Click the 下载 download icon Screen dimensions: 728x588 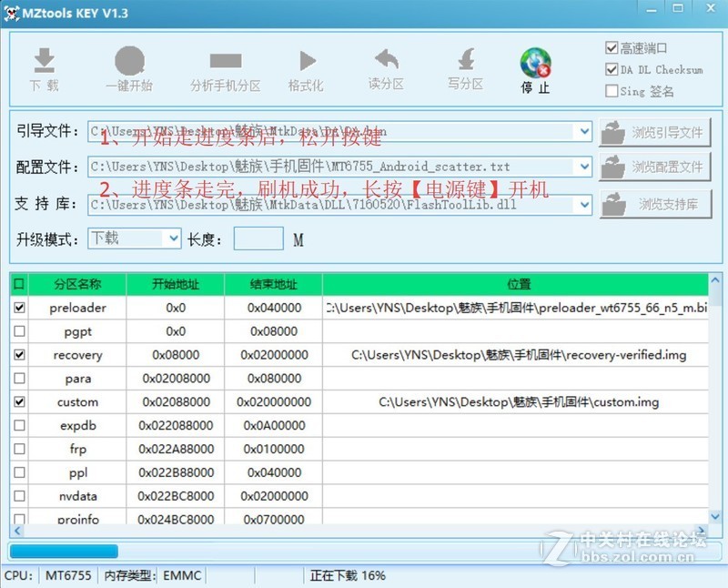45,66
